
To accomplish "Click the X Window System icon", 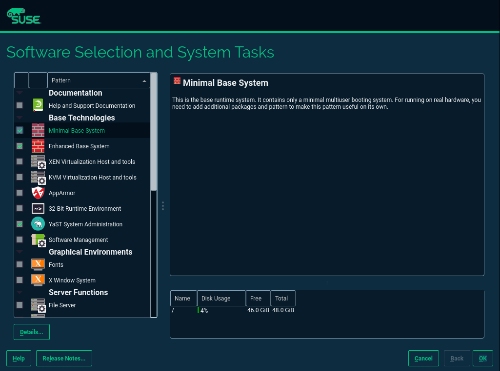I will click(x=38, y=280).
